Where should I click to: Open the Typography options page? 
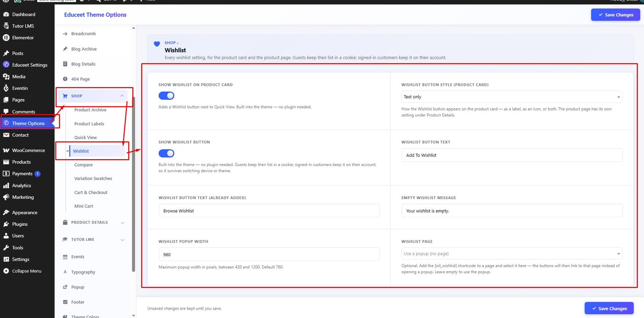click(x=83, y=272)
